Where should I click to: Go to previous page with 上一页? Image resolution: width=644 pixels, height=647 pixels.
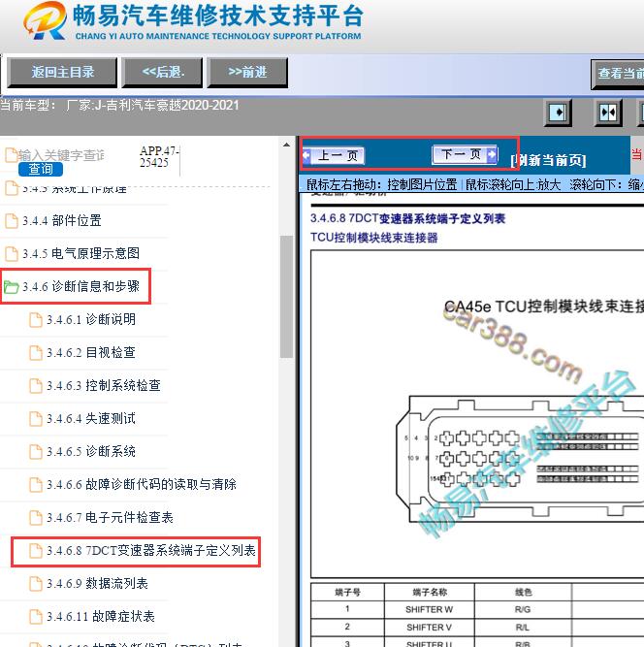(334, 155)
